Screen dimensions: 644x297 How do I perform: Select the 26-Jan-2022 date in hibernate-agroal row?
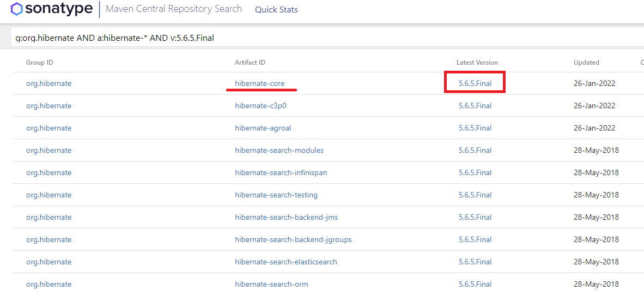[594, 128]
